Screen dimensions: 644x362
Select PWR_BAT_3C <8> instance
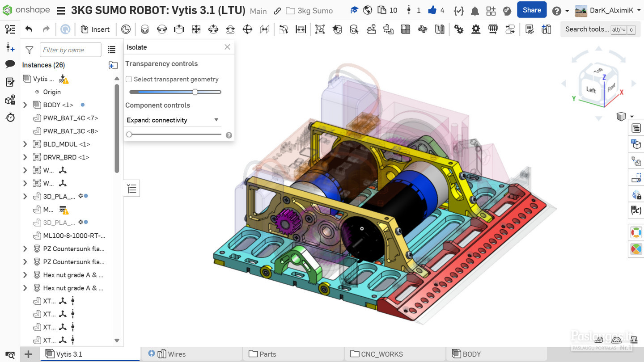pos(70,131)
